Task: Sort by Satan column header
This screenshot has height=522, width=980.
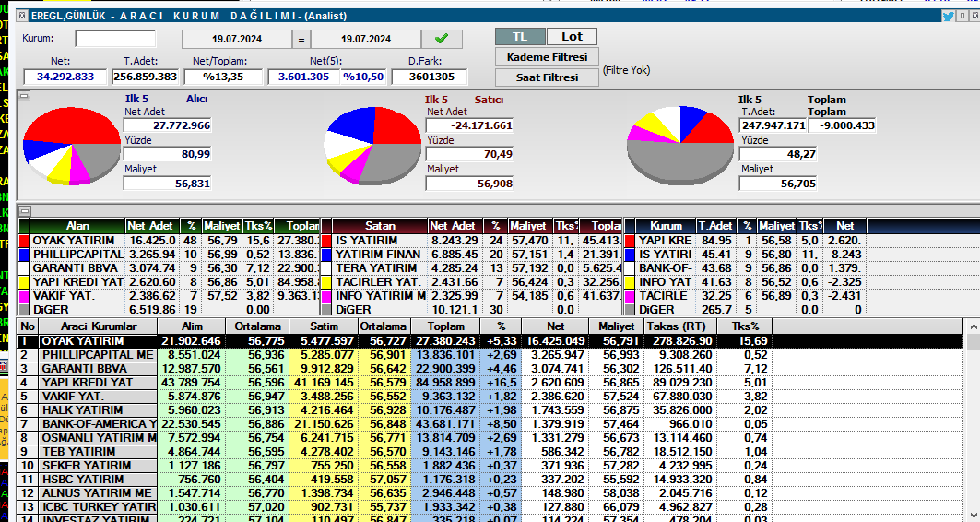Action: click(380, 226)
